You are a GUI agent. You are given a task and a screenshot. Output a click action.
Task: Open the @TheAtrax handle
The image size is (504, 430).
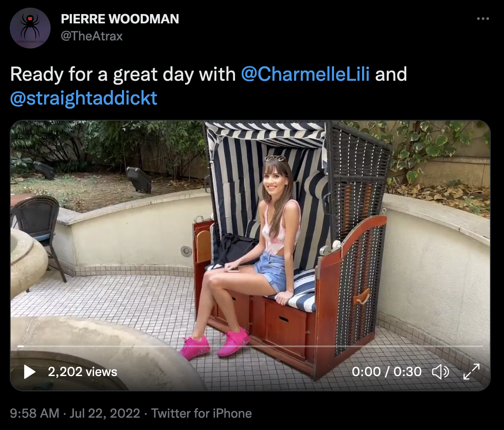[x=92, y=36]
